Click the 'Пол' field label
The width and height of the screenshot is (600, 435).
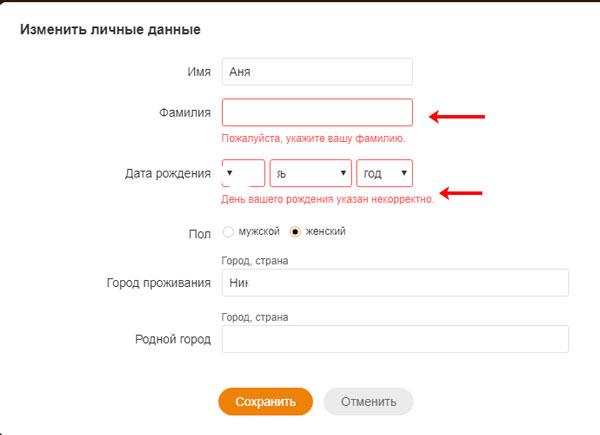point(200,233)
